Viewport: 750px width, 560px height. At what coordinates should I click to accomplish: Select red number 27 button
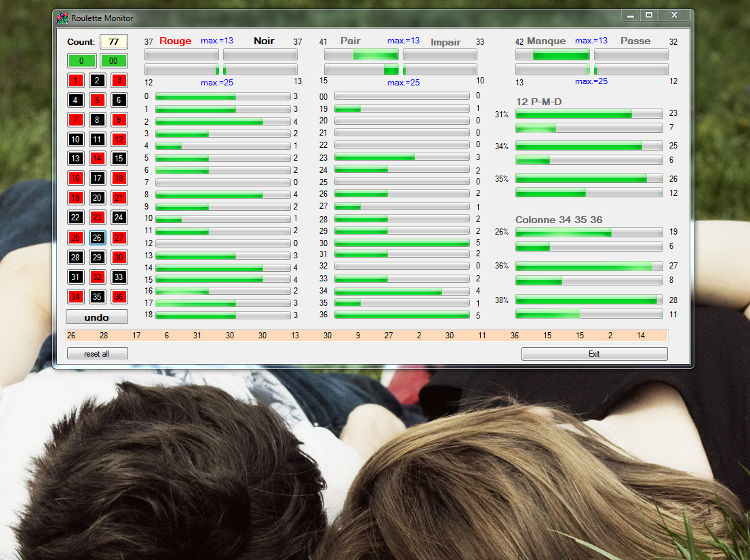coord(119,237)
